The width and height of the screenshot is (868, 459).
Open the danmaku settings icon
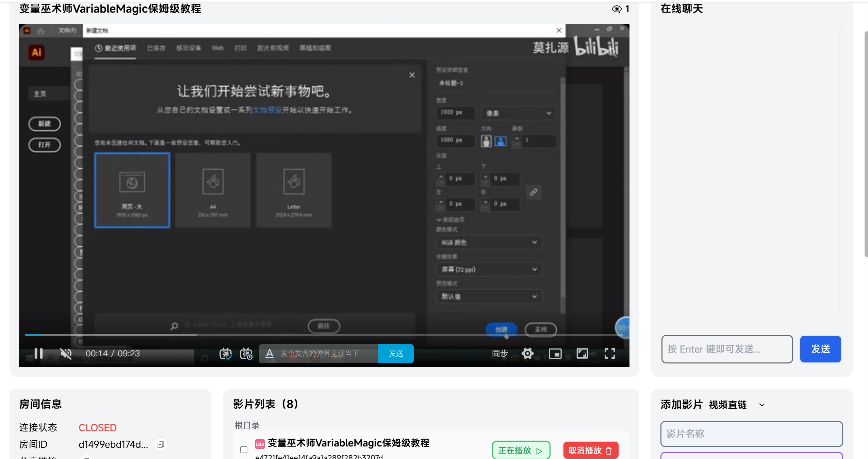pos(246,354)
